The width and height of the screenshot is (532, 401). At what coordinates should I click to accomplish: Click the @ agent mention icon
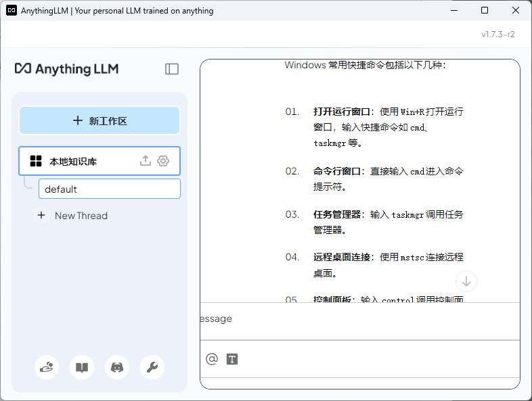coord(212,359)
